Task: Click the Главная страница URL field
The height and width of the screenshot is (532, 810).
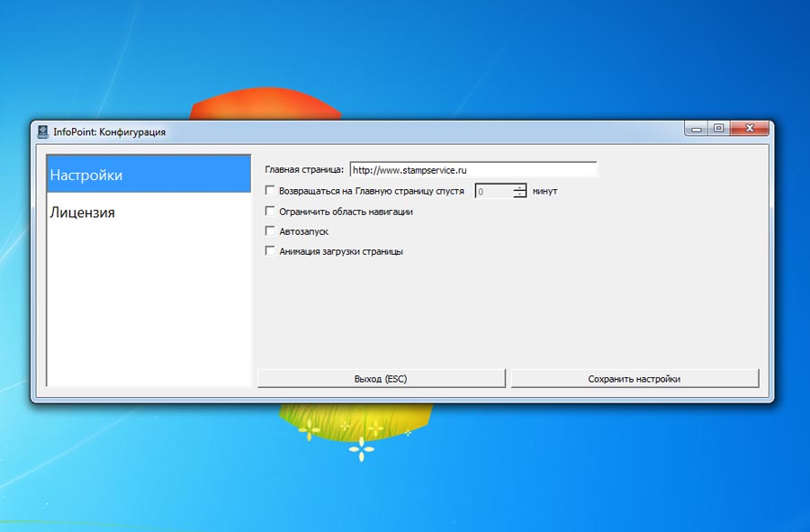Action: coord(473,170)
